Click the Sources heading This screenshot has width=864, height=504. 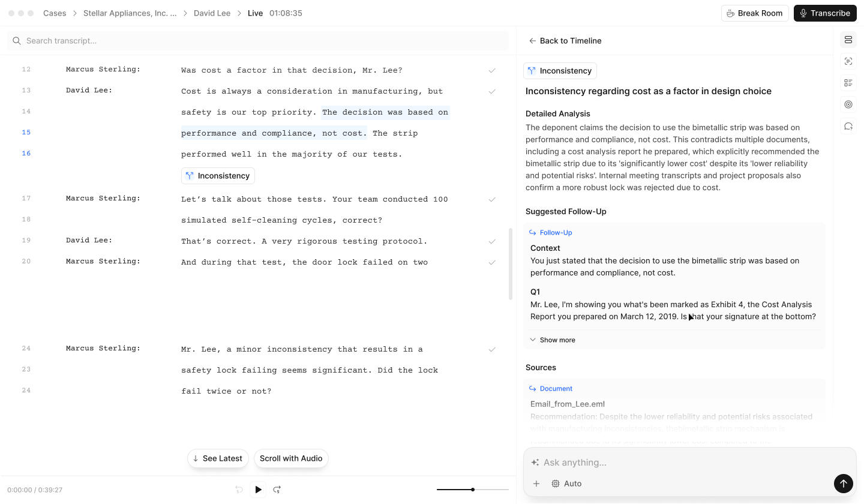[541, 368]
